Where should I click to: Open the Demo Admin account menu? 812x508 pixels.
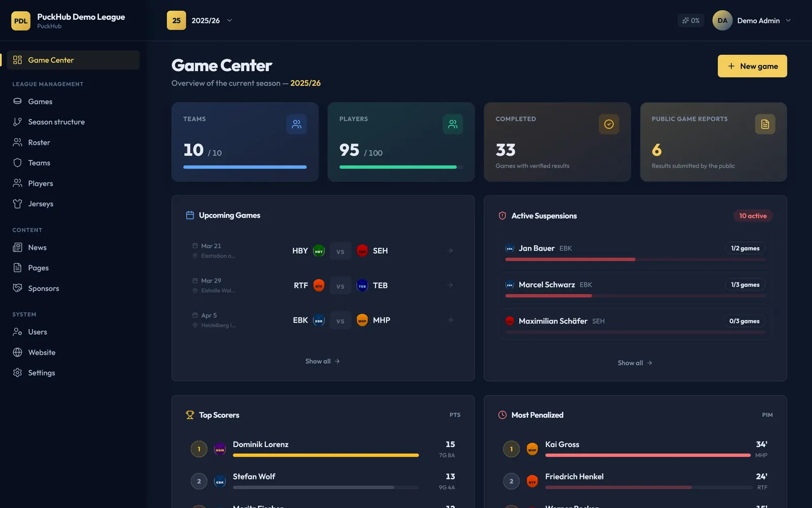[x=752, y=20]
